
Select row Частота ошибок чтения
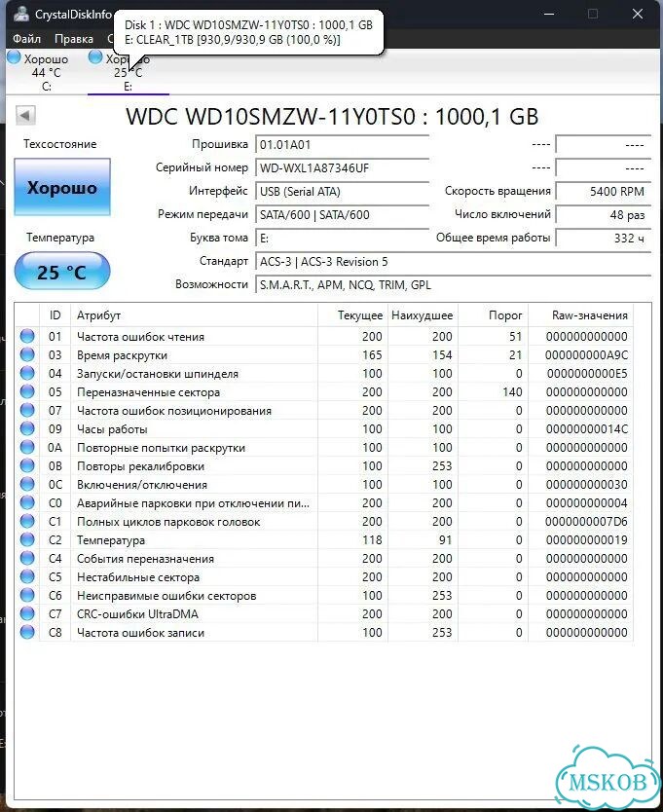tap(324, 336)
